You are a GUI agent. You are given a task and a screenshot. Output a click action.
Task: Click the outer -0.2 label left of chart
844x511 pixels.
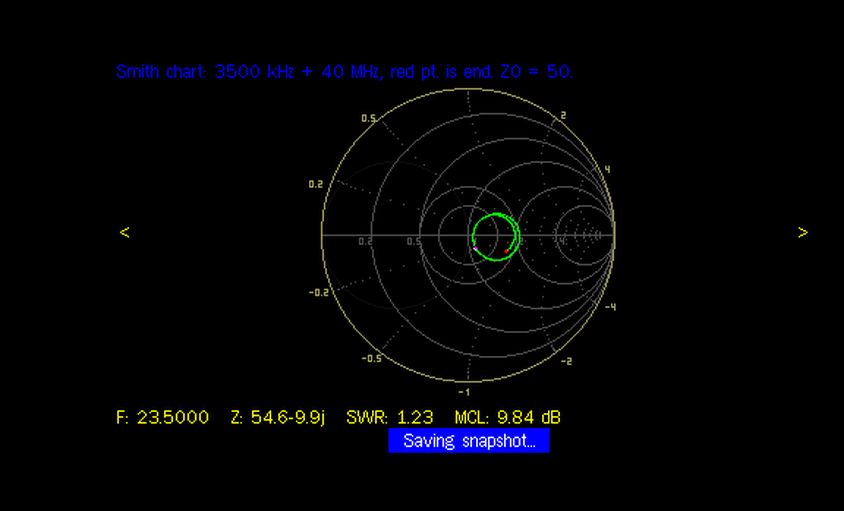point(319,293)
